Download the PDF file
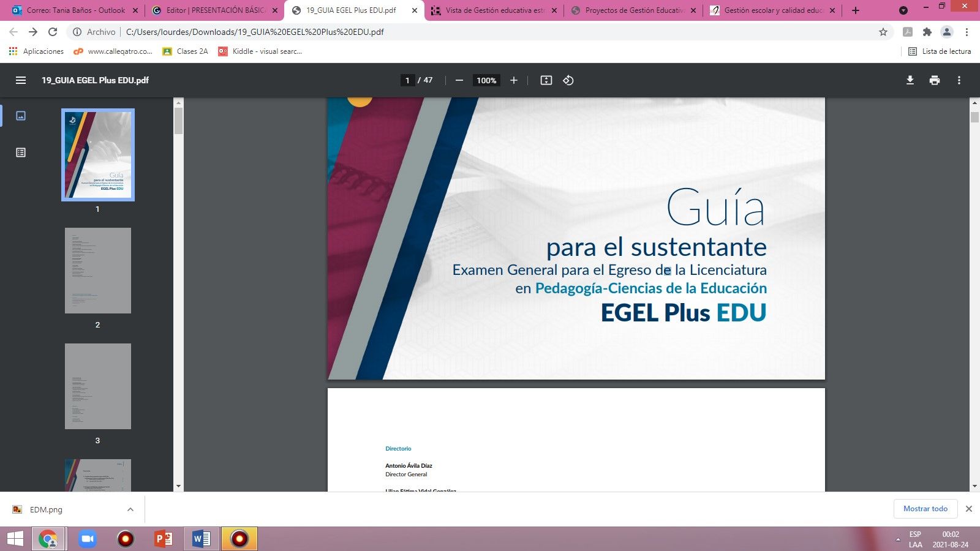The height and width of the screenshot is (551, 980). tap(910, 80)
